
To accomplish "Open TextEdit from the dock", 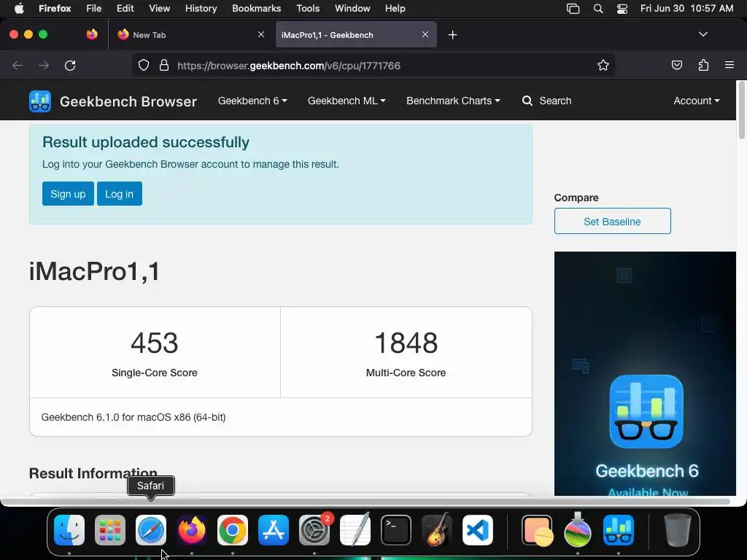I will coord(355,530).
